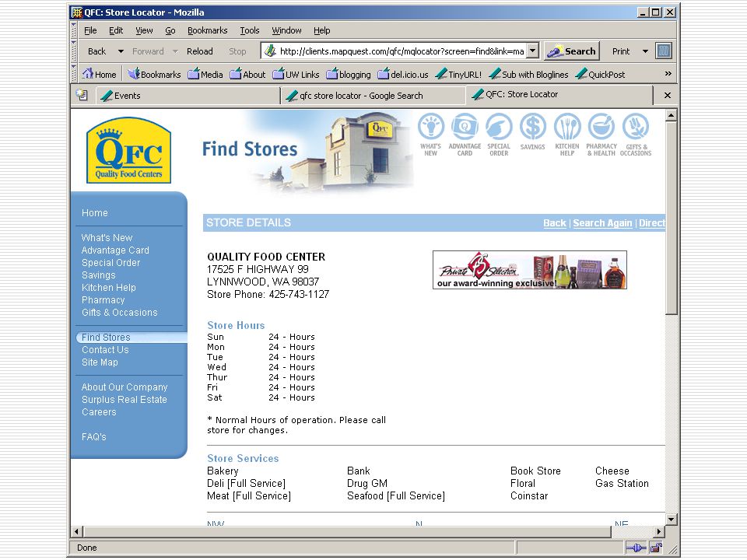Screen dimensions: 747x560
Task: Open the Edit menu
Action: (116, 30)
